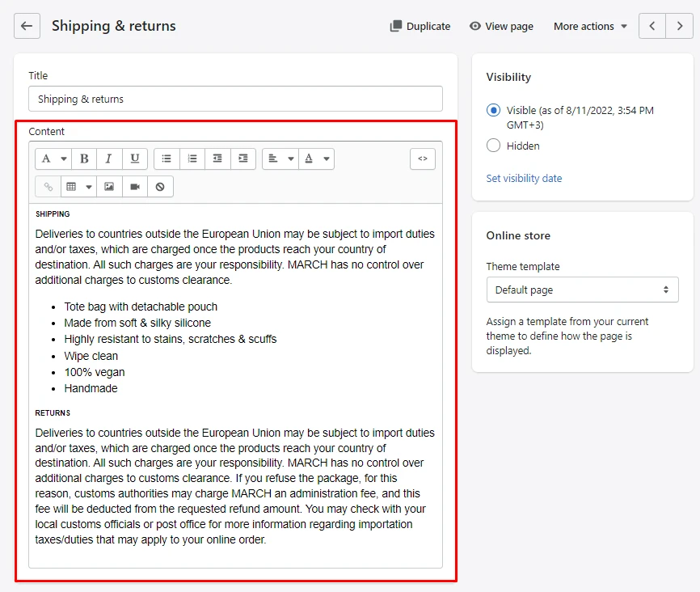Underline text using the U toolbar button
The height and width of the screenshot is (592, 700).
click(135, 159)
